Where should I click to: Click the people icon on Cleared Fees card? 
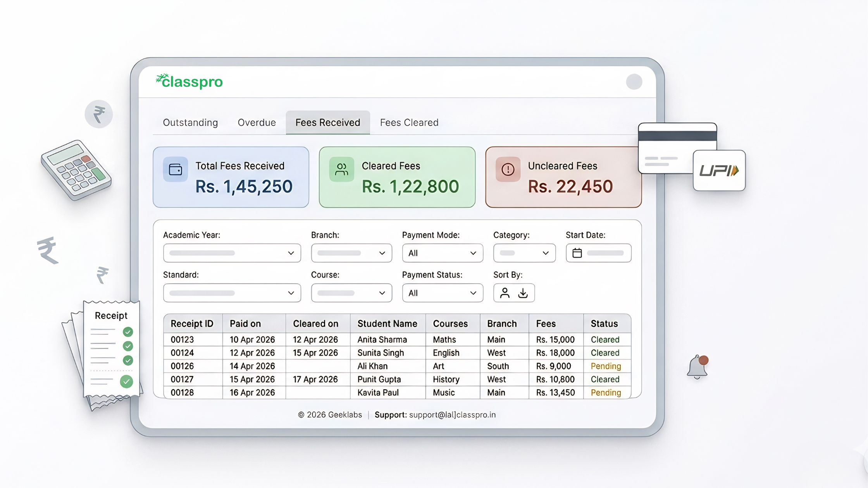341,169
